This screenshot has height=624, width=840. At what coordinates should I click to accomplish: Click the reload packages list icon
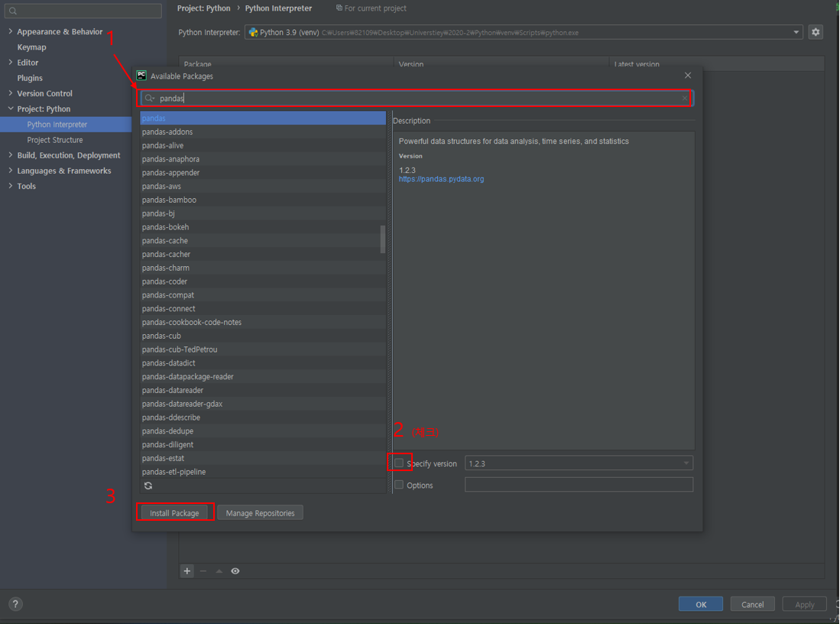coord(148,486)
